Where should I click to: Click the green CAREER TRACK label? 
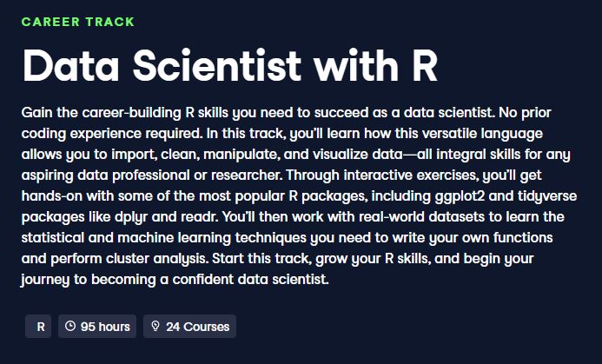click(78, 22)
